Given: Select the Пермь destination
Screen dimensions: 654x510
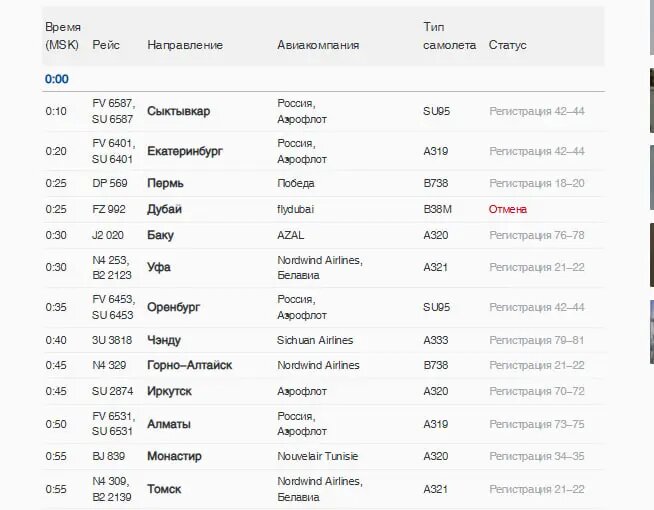Looking at the screenshot, I should click(165, 183).
